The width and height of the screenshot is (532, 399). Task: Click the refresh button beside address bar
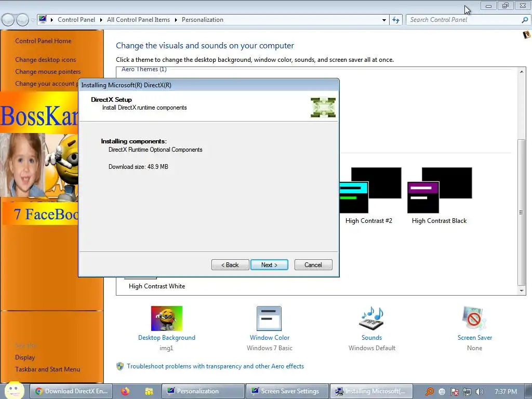tap(395, 20)
